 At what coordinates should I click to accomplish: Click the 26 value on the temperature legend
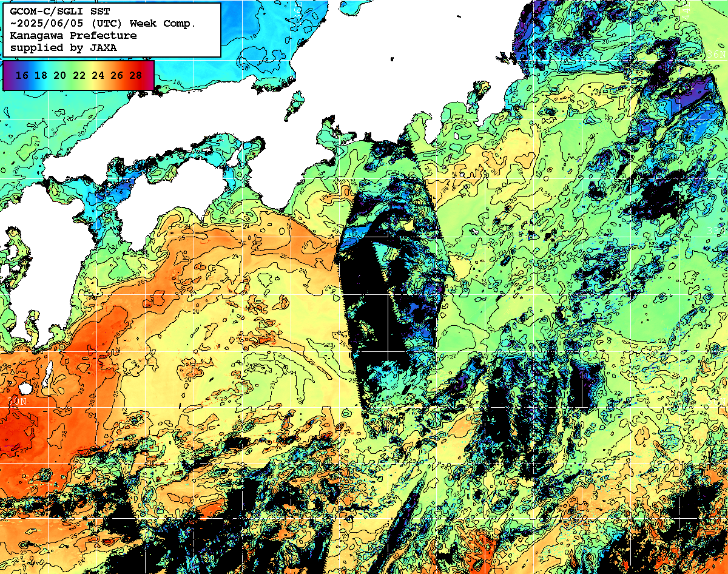116,75
